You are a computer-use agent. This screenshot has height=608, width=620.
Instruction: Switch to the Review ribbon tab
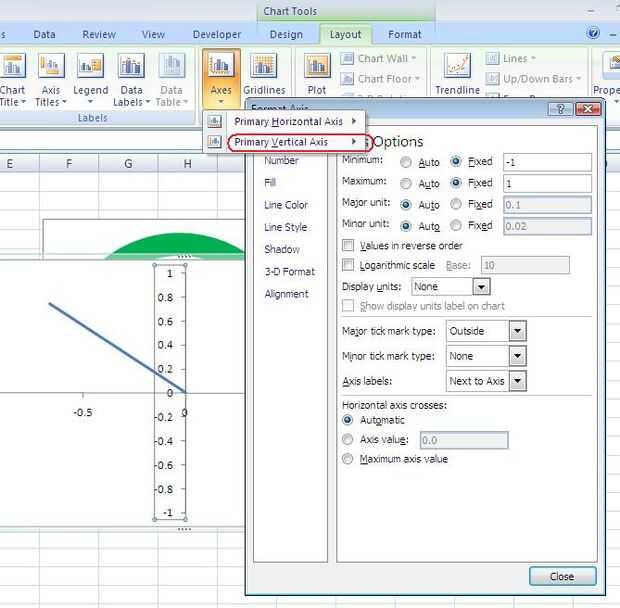(x=99, y=34)
